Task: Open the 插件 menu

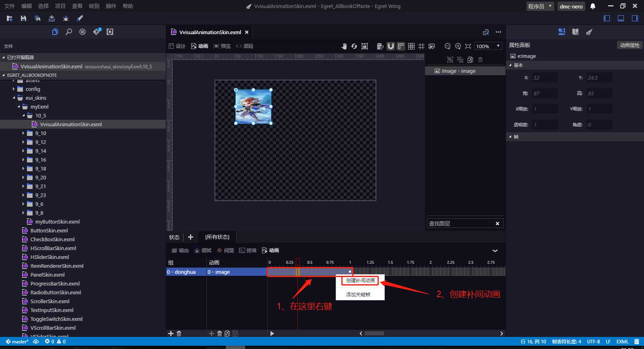Action: 111,6
